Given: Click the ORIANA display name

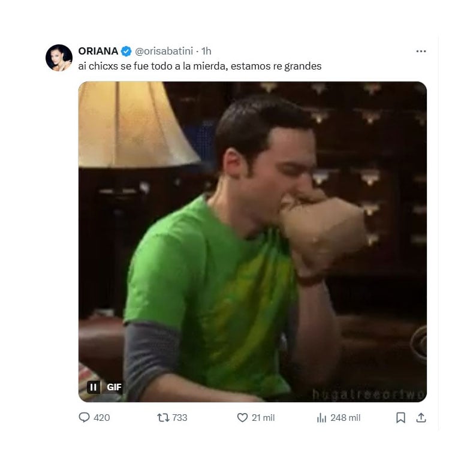Looking at the screenshot, I should 98,51.
